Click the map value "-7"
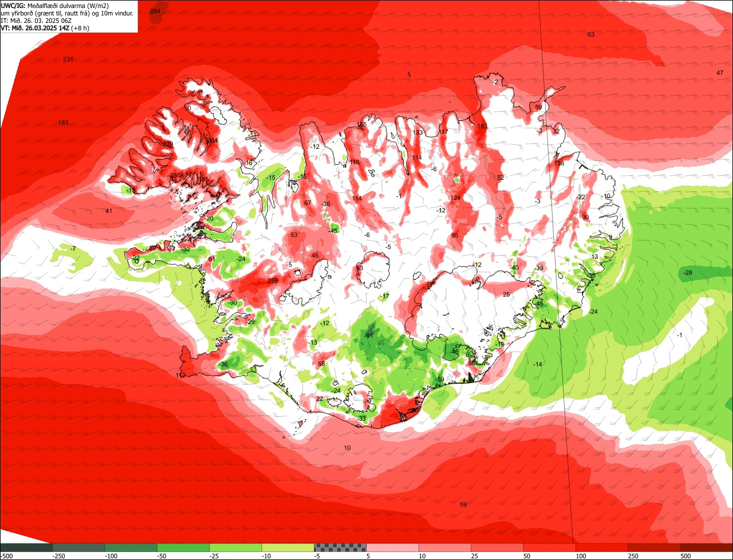 (72, 249)
